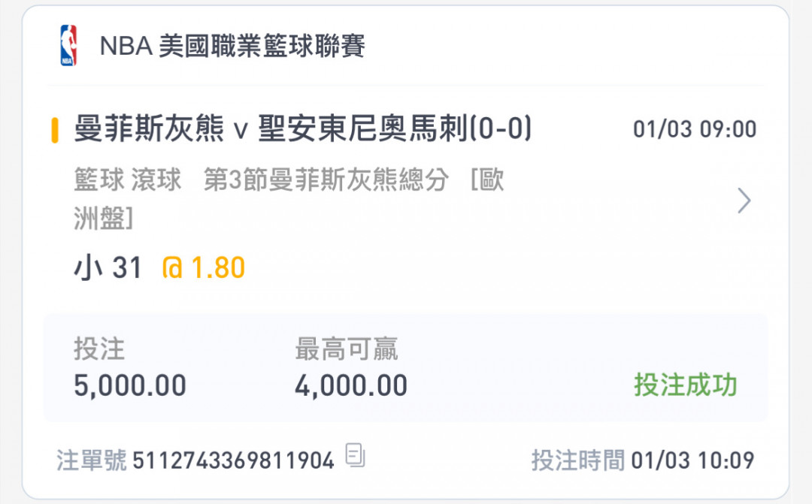Click the match time 01/03 09:00
Screen dimensions: 812x504
[695, 129]
